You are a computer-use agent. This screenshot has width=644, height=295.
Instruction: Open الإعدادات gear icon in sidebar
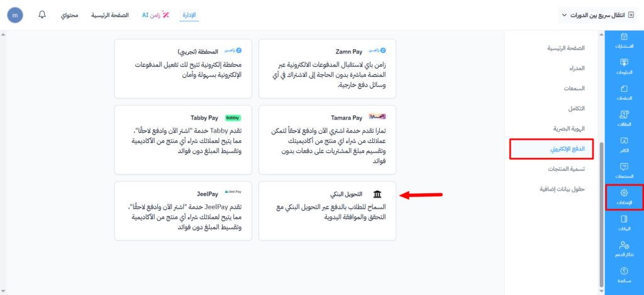(x=623, y=197)
